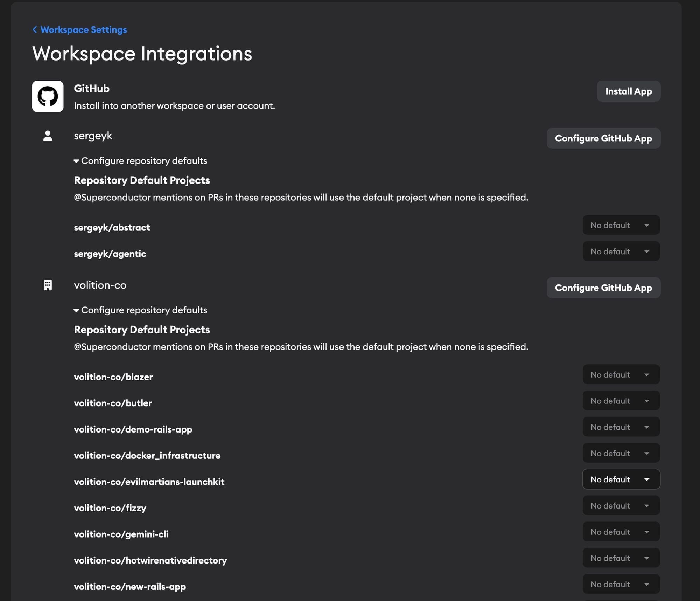Click the Install App button

click(629, 91)
